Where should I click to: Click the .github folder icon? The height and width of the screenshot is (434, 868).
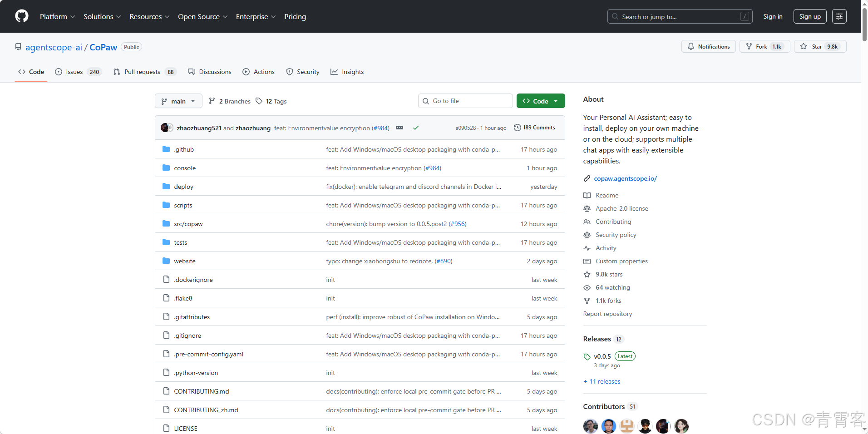pyautogui.click(x=166, y=149)
